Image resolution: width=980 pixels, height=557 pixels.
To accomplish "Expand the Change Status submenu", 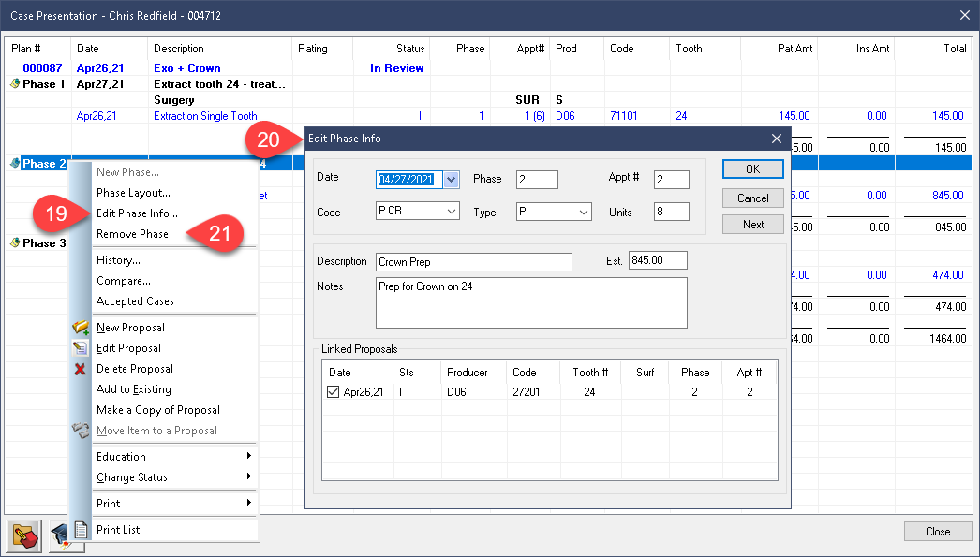I will pos(173,477).
